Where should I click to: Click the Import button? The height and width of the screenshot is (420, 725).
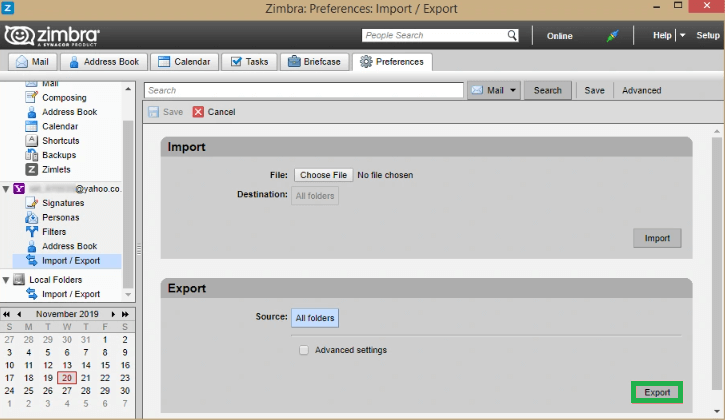click(657, 238)
